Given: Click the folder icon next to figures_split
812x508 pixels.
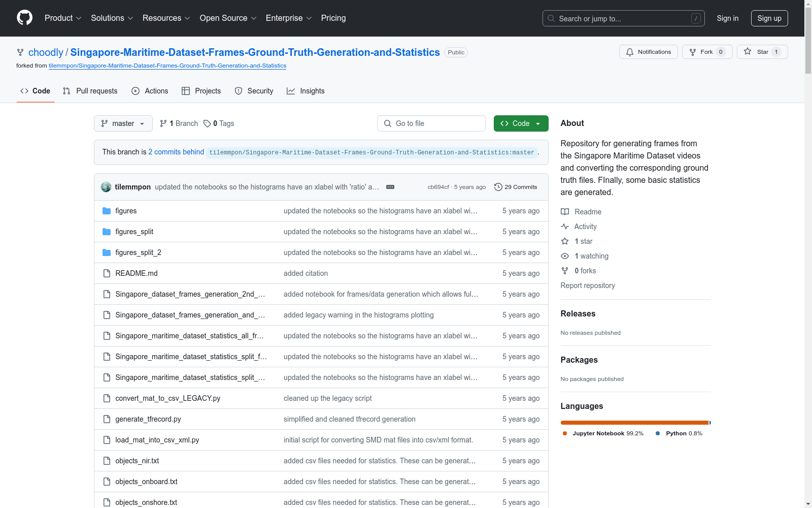Looking at the screenshot, I should click(x=107, y=232).
